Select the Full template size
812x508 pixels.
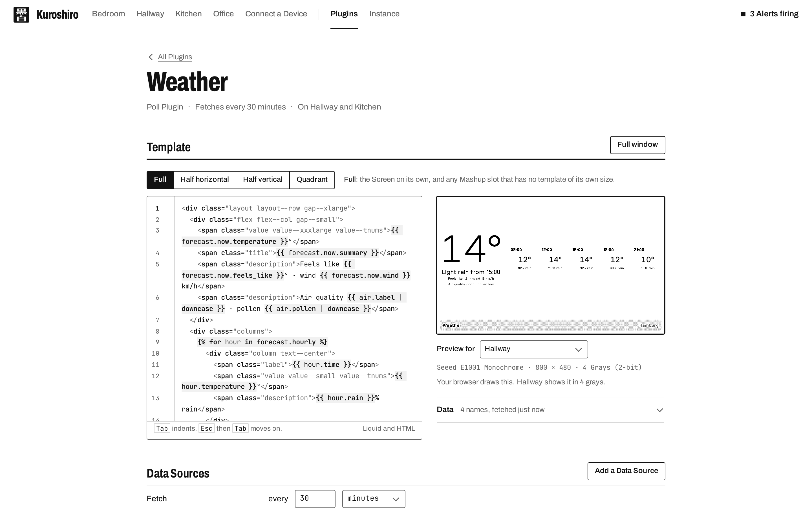(x=160, y=180)
